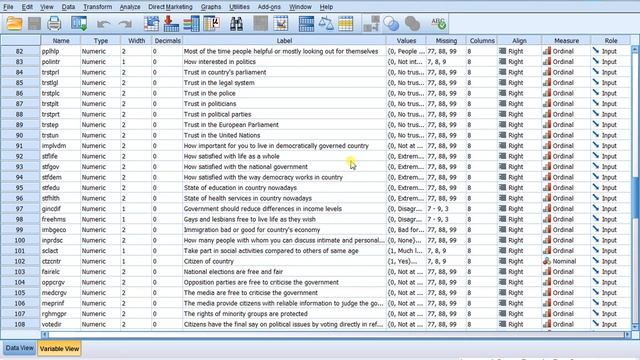The height and width of the screenshot is (360, 640).
Task: Click the Spell check ABC icon
Action: [439, 23]
